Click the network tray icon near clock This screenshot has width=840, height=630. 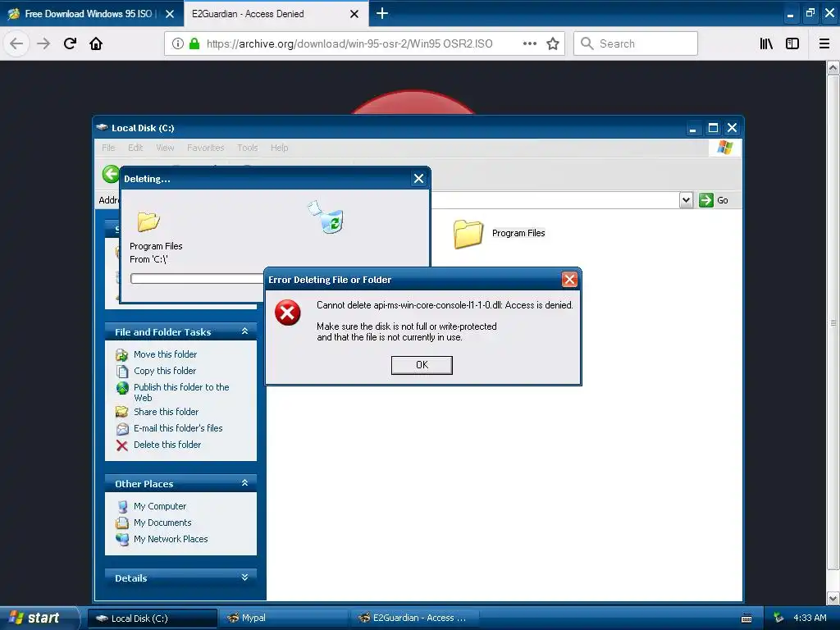point(778,618)
